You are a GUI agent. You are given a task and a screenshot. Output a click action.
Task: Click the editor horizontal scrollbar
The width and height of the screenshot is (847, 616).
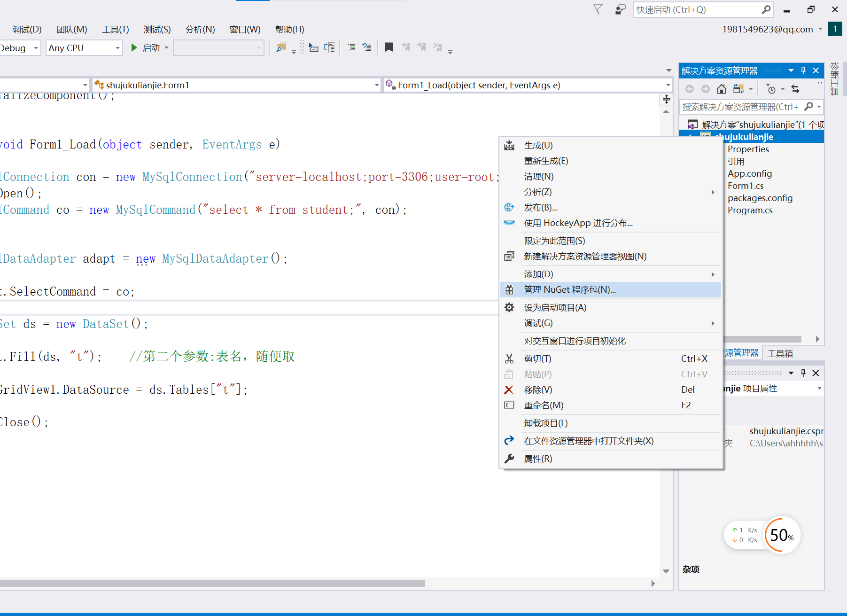pos(211,584)
